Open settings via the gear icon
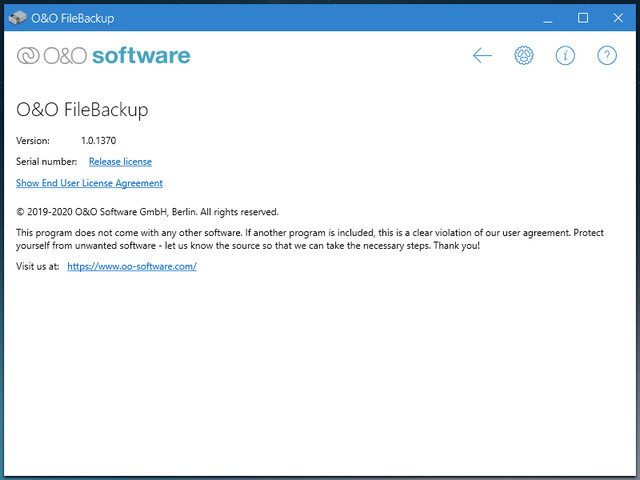Viewport: 640px width, 480px height. click(524, 56)
